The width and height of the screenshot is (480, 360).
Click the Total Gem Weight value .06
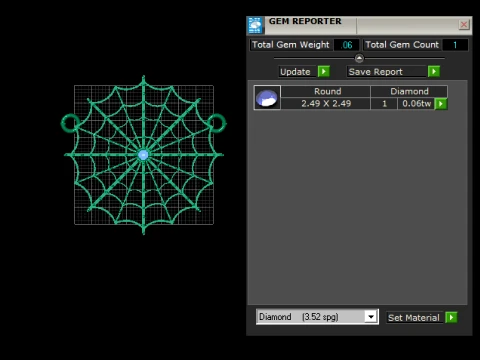click(x=346, y=45)
